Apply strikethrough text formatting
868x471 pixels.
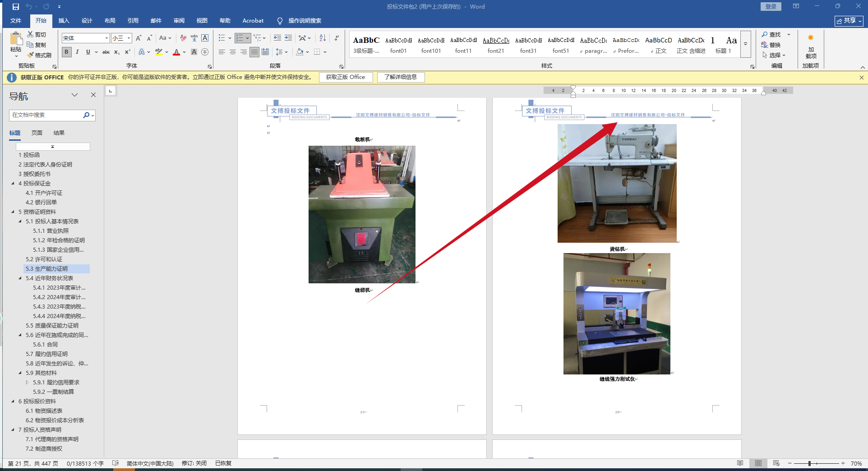click(x=106, y=52)
